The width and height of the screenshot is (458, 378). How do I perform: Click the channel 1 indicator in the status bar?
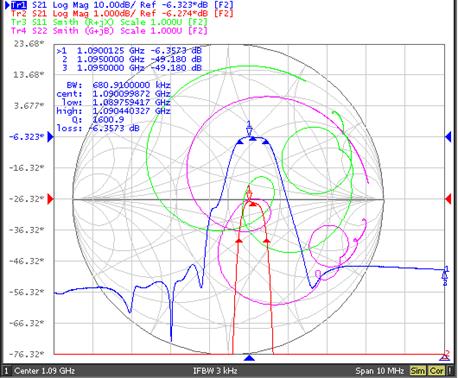pyautogui.click(x=6, y=371)
